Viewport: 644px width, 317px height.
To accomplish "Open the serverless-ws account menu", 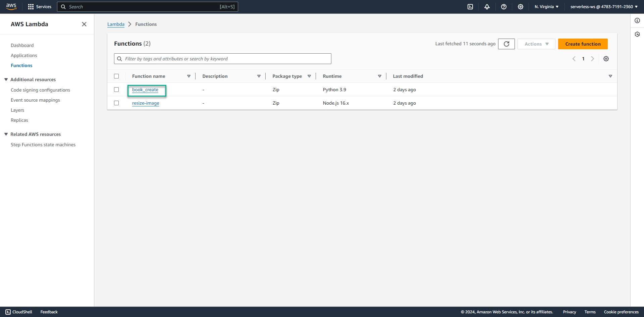I will [604, 7].
